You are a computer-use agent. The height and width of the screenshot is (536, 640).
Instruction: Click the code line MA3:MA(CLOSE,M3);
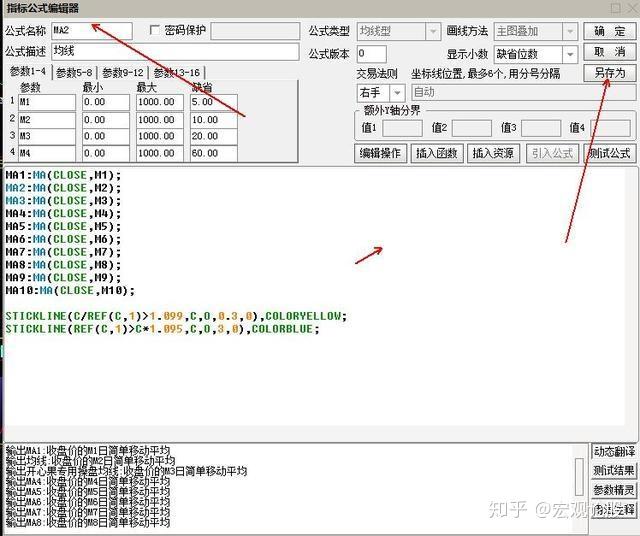pos(63,201)
